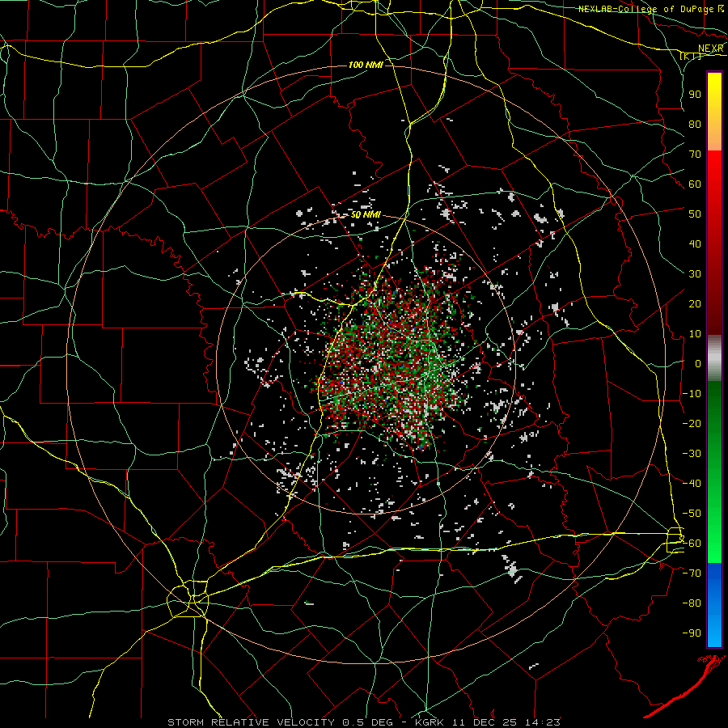Click the 'NEXR' label above the scale
728x728 pixels.
point(711,49)
